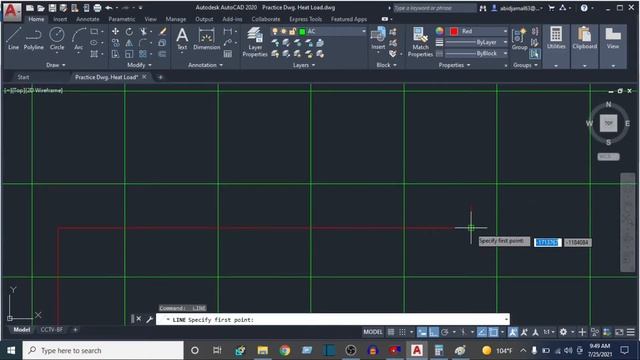Click the Mirror tool icon
Viewport: 640px width, 360px height.
coord(129,42)
